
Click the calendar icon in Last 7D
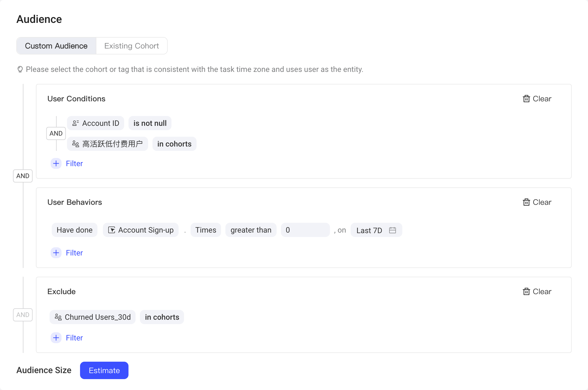coord(393,230)
